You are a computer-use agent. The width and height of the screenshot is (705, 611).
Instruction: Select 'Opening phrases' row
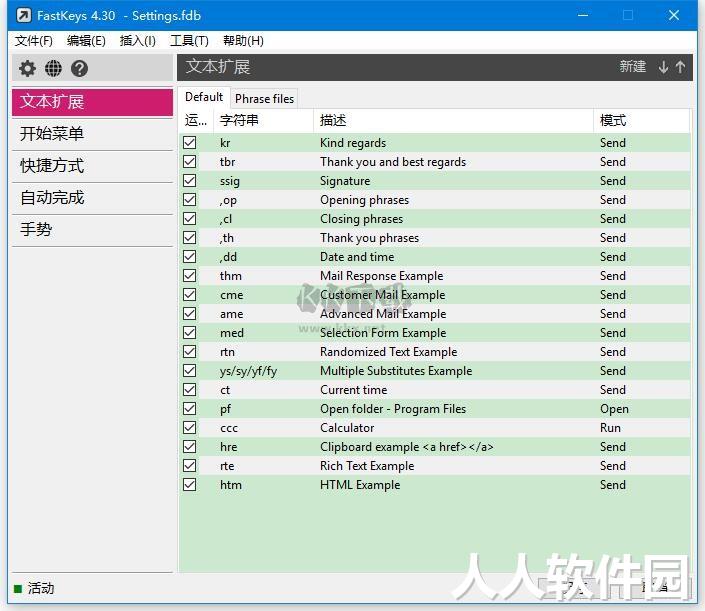click(434, 200)
